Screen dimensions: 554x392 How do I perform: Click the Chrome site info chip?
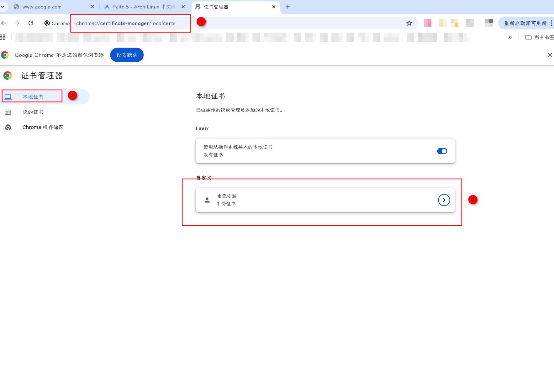click(57, 23)
